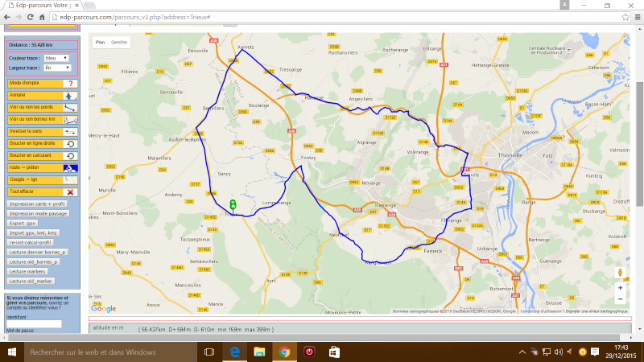Click the browser address bar
Screen dimensions: 644x362
pyautogui.click(x=335, y=17)
